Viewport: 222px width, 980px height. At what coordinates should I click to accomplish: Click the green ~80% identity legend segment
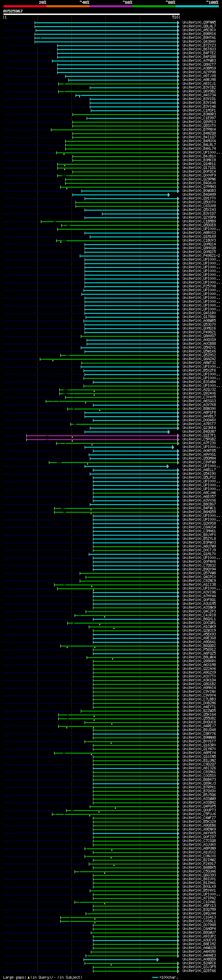click(x=154, y=6)
